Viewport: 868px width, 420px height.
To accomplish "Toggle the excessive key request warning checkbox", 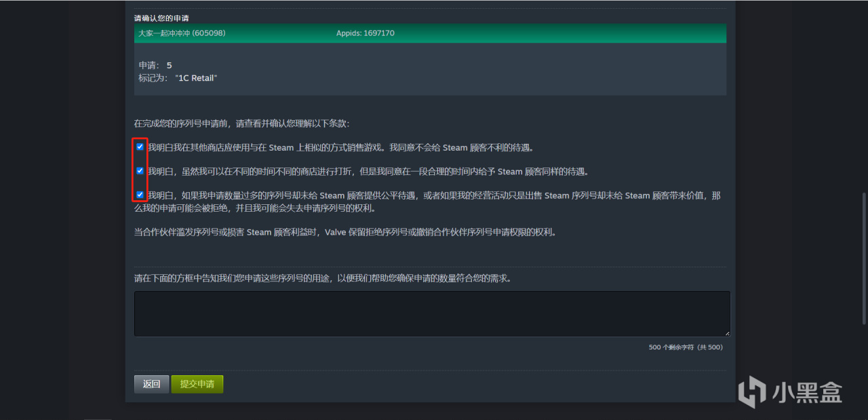I will coord(140,195).
